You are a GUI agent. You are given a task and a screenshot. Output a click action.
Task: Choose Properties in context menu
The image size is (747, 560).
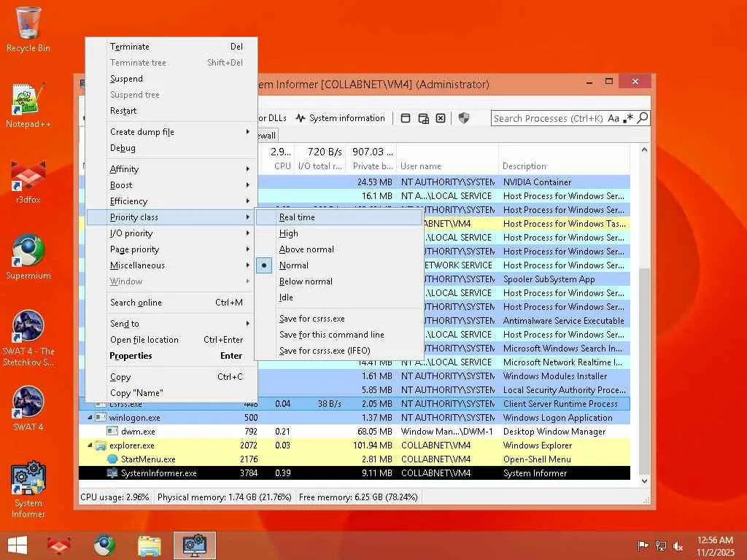click(171, 356)
